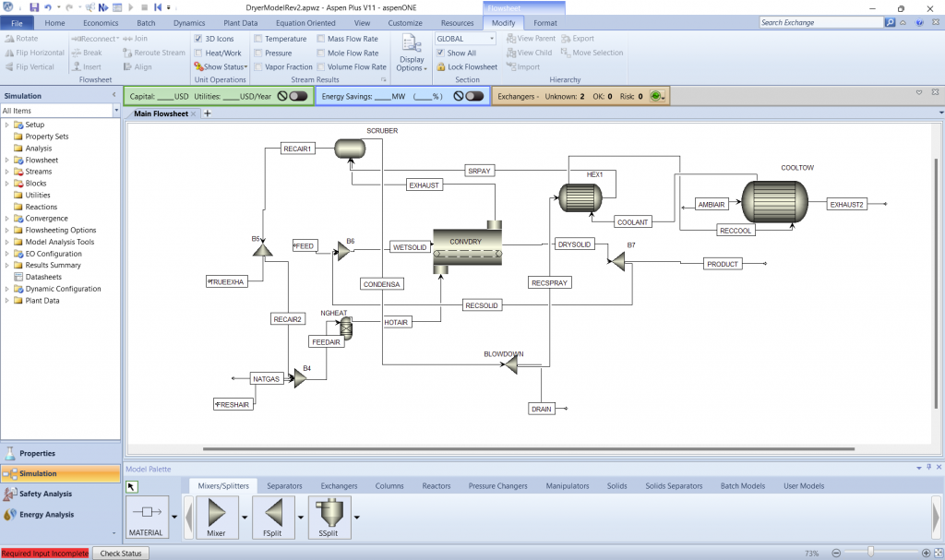Expand the Blocks tree node
This screenshot has height=560, width=945.
click(7, 184)
